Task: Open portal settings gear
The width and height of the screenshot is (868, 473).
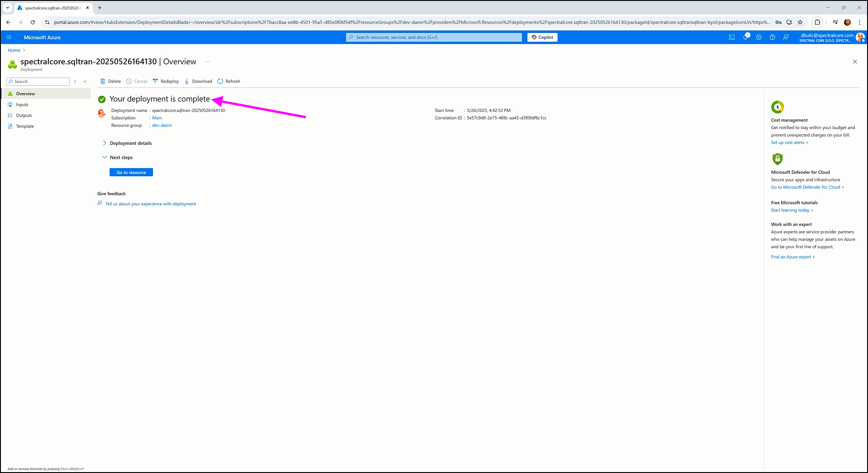Action: [x=759, y=37]
